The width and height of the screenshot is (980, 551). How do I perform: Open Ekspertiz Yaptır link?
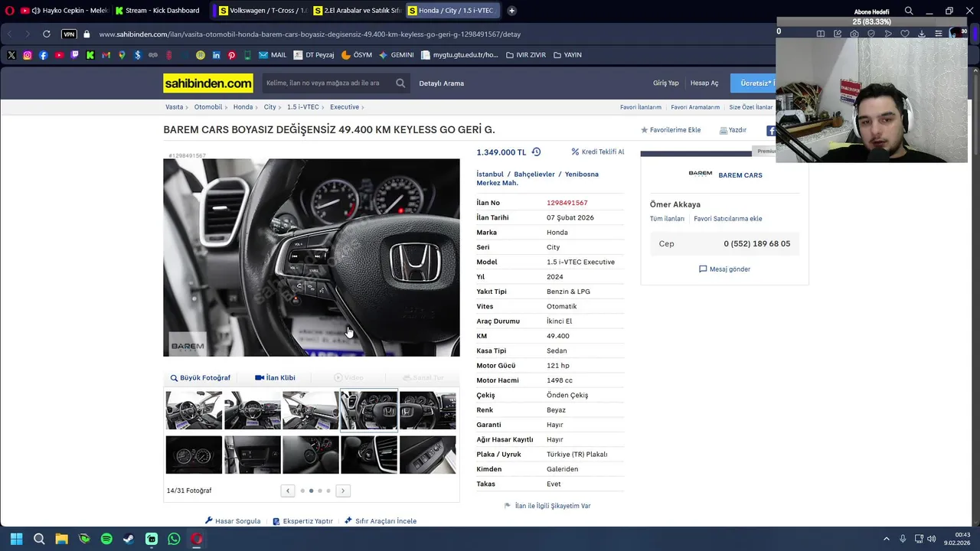click(x=302, y=521)
